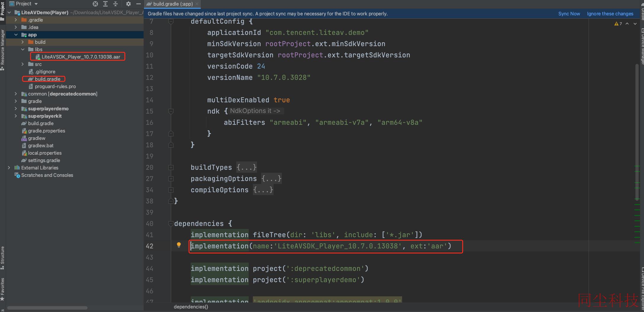Unfold the compileOptions {...} code block

tap(171, 190)
